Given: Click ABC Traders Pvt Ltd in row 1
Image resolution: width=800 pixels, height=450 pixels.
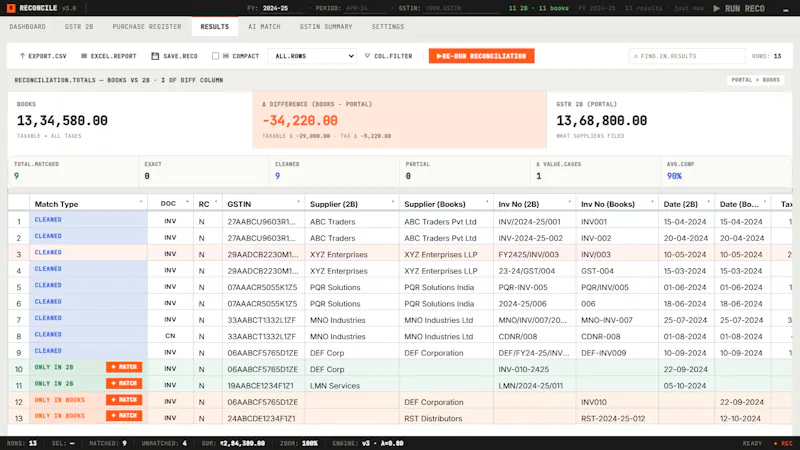Looking at the screenshot, I should [x=440, y=221].
